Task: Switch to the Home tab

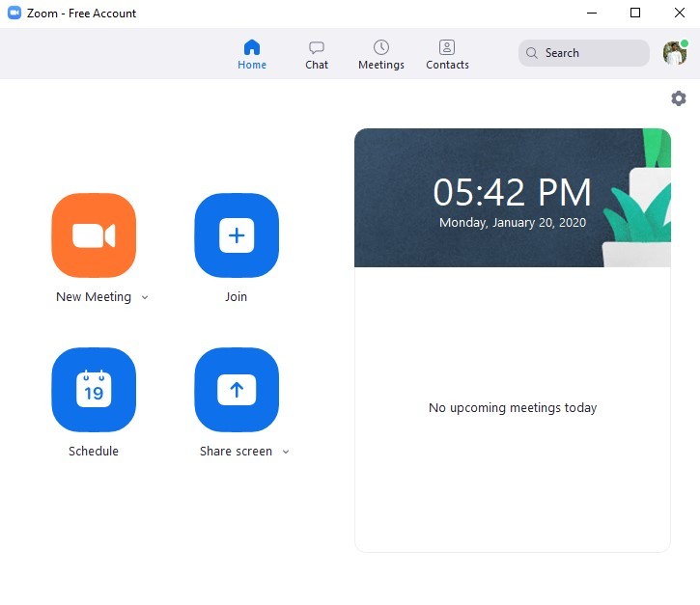Action: [252, 54]
